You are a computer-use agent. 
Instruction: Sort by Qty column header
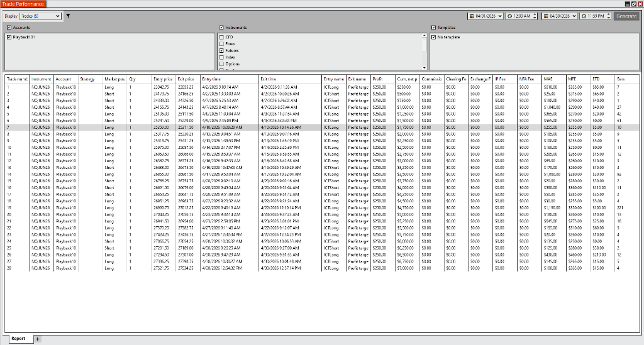tap(139, 79)
